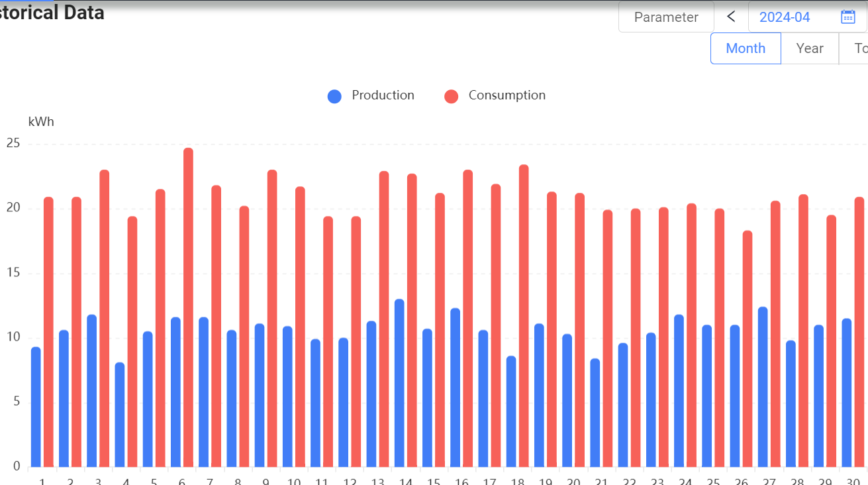The width and height of the screenshot is (868, 485).
Task: Click the day 26 red consumption bar
Action: [747, 349]
